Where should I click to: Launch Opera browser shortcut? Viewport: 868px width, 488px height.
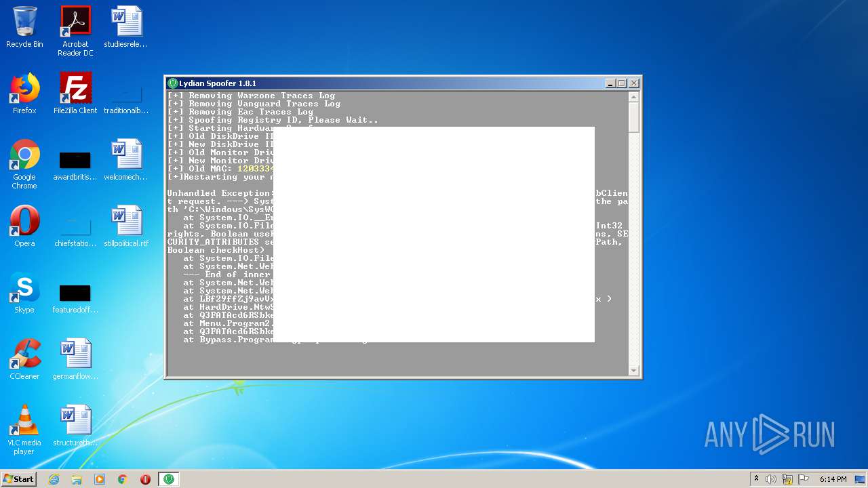24,226
